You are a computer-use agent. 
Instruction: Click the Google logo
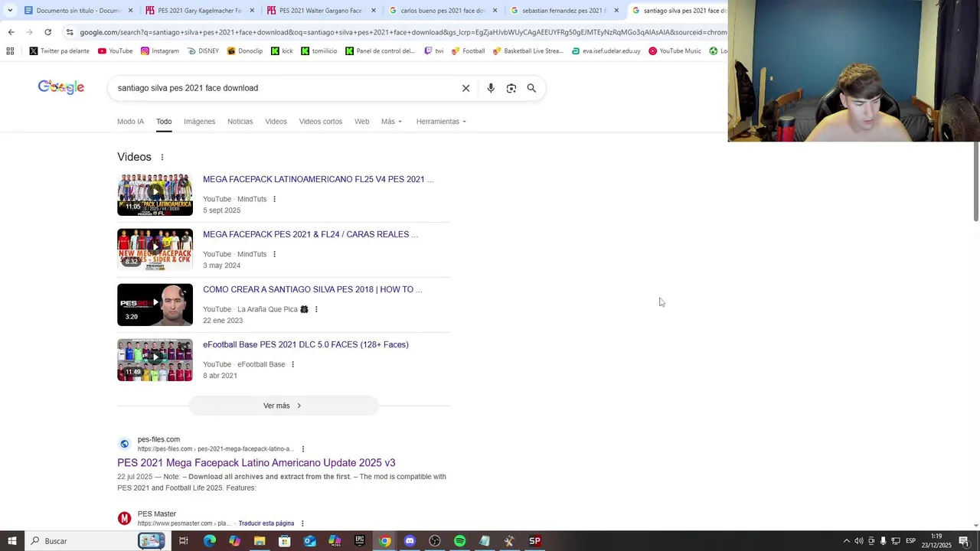[61, 87]
